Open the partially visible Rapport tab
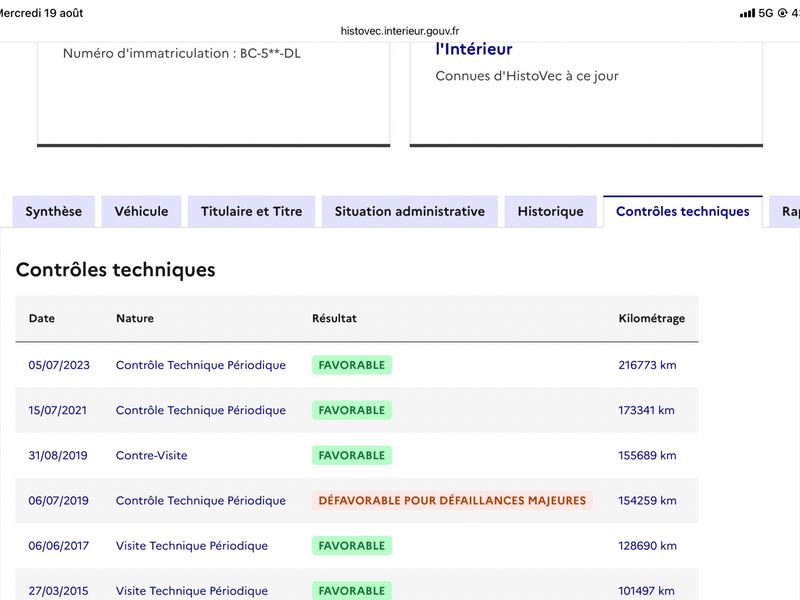Image resolution: width=800 pixels, height=600 pixels. tap(785, 211)
